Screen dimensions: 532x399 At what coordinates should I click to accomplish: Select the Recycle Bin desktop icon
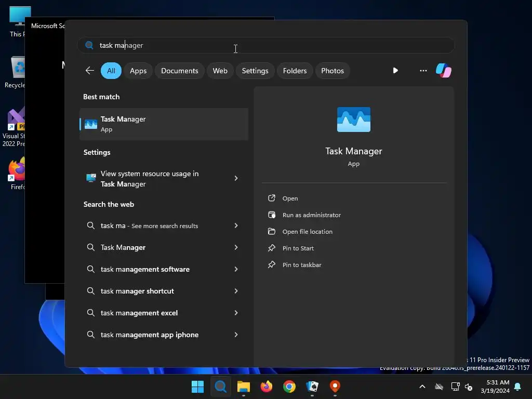(x=15, y=72)
